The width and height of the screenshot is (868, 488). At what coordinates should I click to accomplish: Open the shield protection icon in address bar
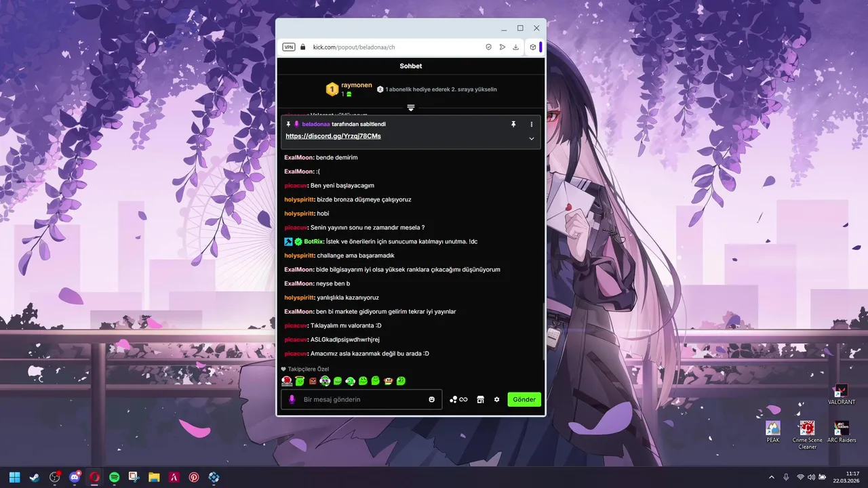[x=488, y=47]
